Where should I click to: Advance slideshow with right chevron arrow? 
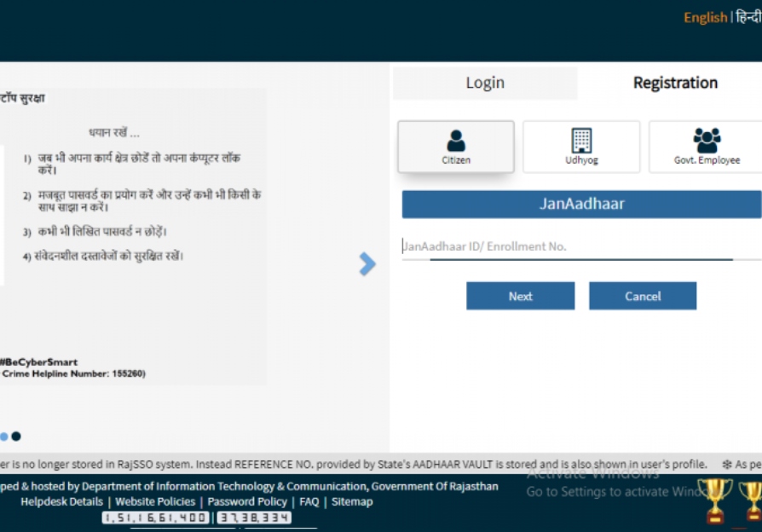pyautogui.click(x=367, y=264)
